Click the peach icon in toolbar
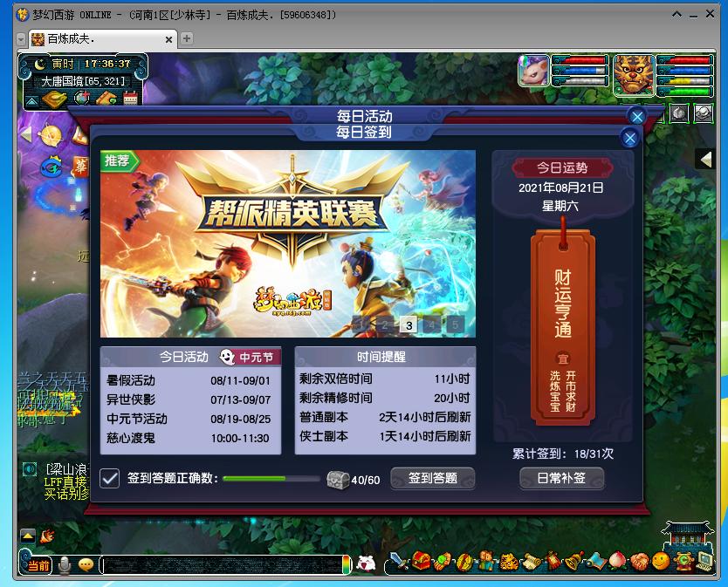The image size is (728, 587). point(618,561)
